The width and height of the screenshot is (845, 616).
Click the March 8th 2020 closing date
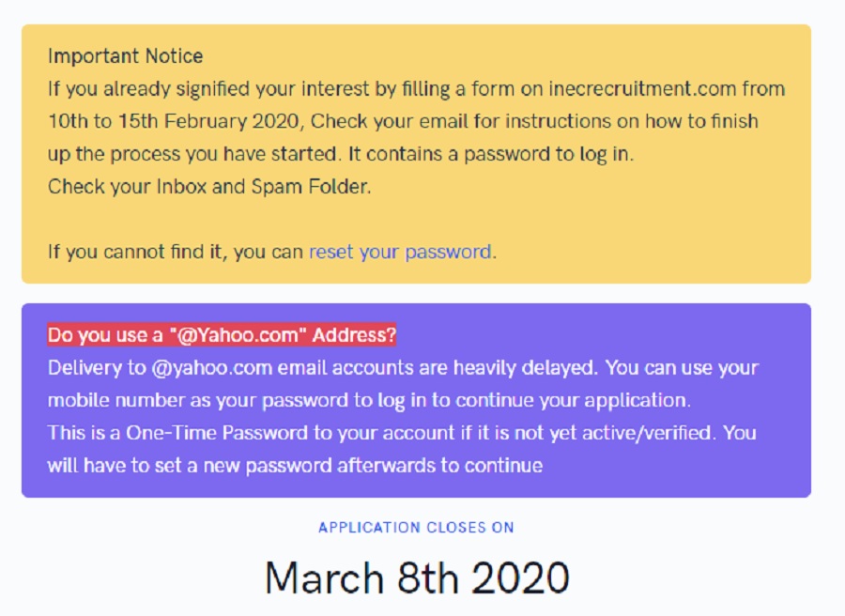(x=417, y=577)
